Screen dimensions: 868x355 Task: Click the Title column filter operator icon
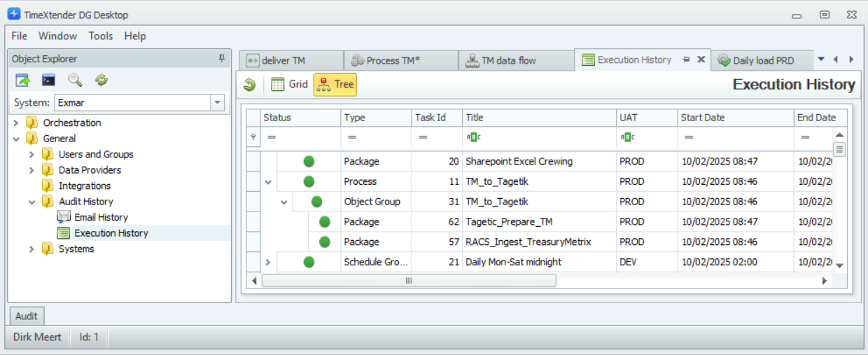click(474, 137)
